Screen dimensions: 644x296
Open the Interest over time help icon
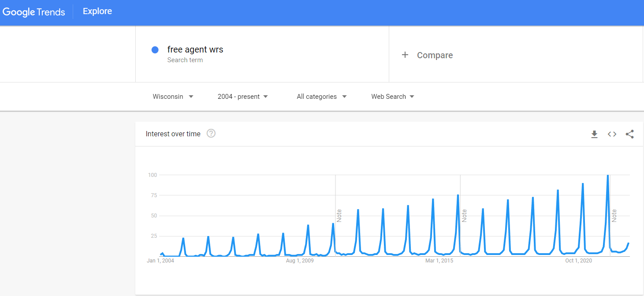(211, 133)
